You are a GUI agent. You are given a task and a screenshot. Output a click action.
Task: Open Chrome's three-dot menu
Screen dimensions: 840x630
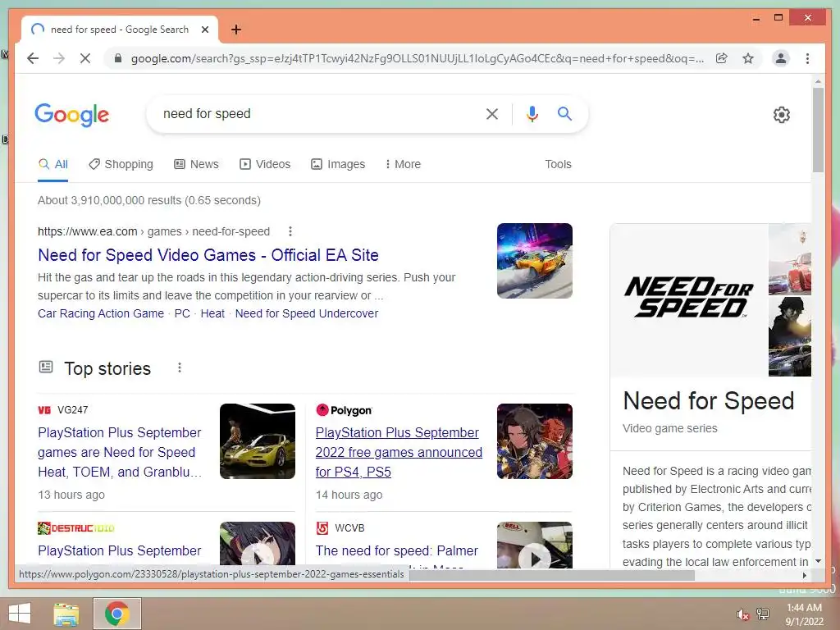[x=807, y=58]
